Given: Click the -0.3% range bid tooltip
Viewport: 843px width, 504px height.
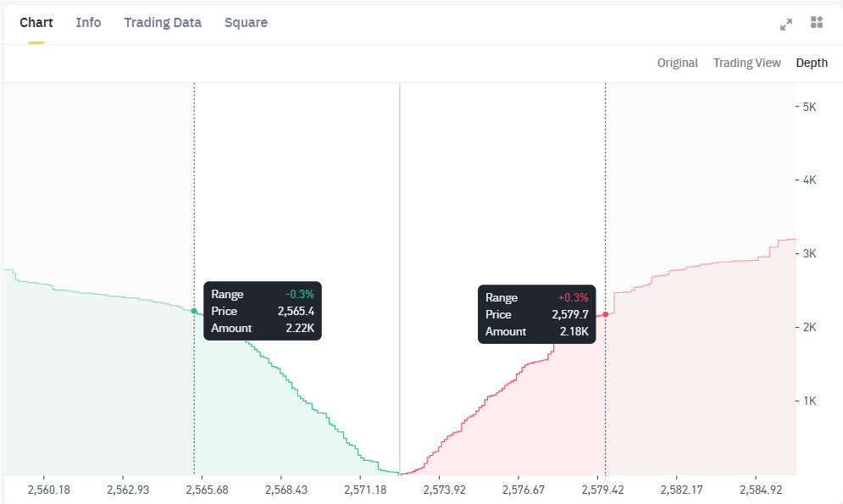Looking at the screenshot, I should tap(263, 311).
